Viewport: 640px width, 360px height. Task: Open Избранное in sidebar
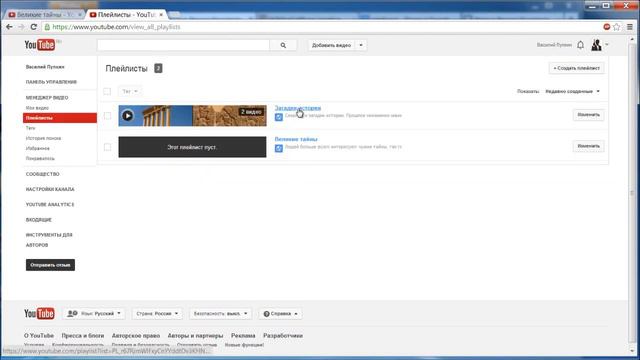[x=38, y=149]
